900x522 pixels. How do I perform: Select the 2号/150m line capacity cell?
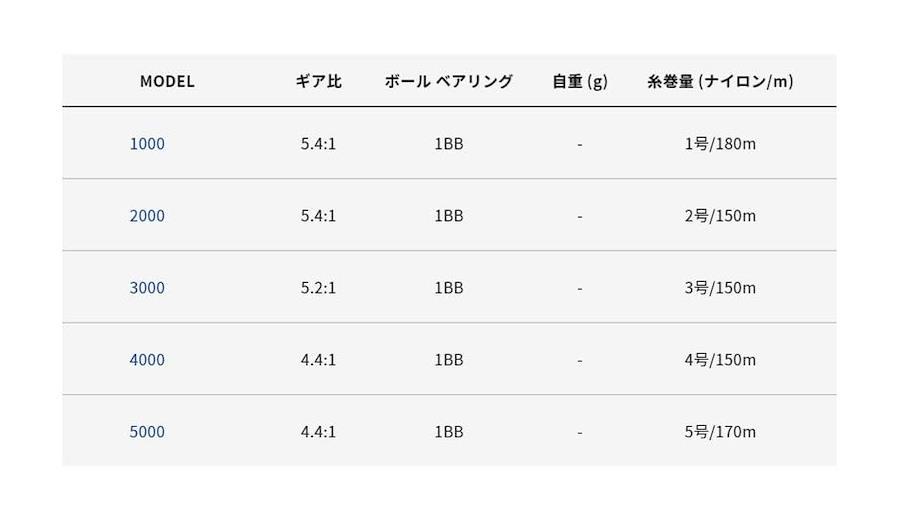pos(720,216)
